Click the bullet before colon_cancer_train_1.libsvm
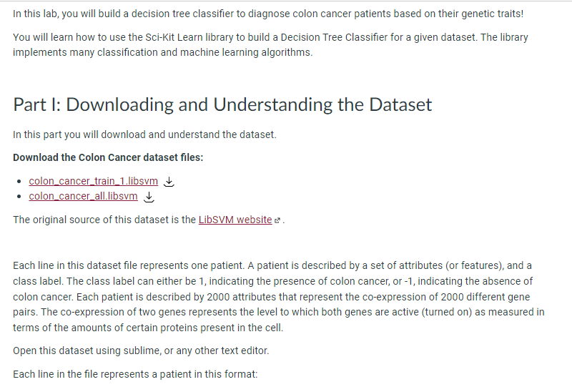 [19, 182]
